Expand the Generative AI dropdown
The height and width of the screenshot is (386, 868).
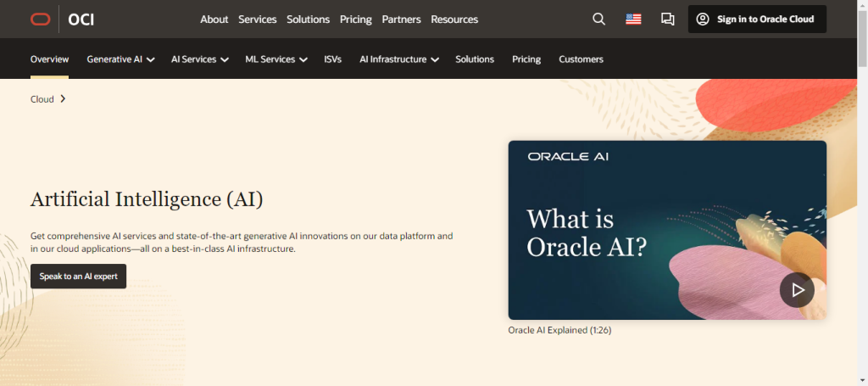(120, 59)
